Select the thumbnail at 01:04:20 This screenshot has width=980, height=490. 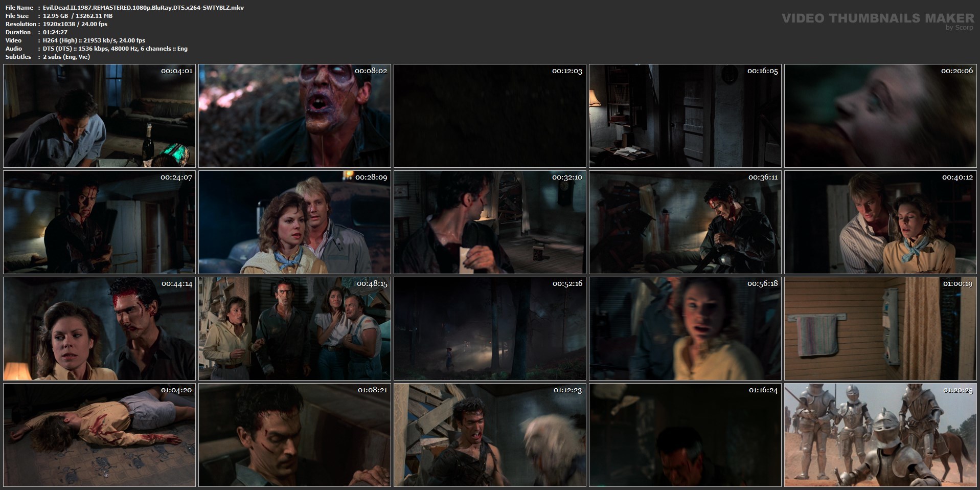click(99, 435)
